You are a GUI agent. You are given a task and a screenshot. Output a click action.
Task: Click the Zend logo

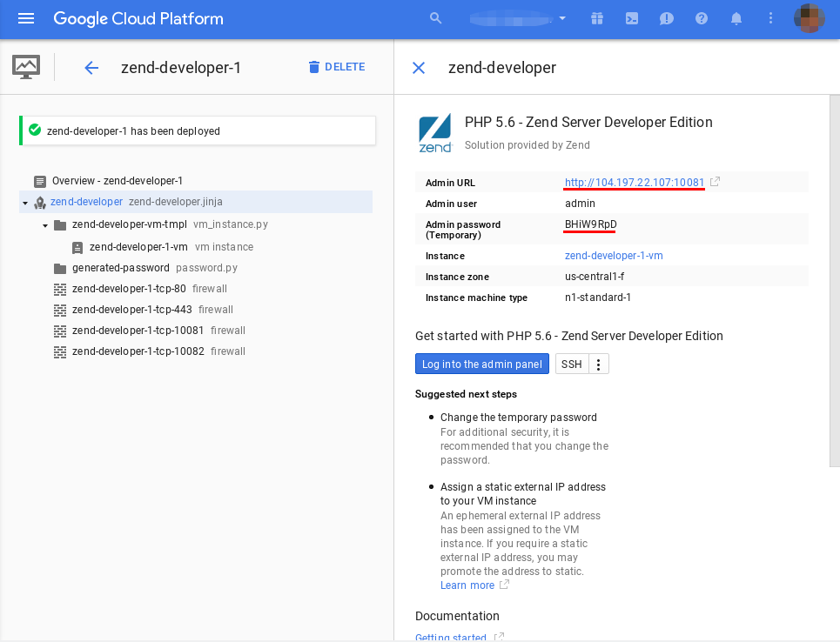435,133
